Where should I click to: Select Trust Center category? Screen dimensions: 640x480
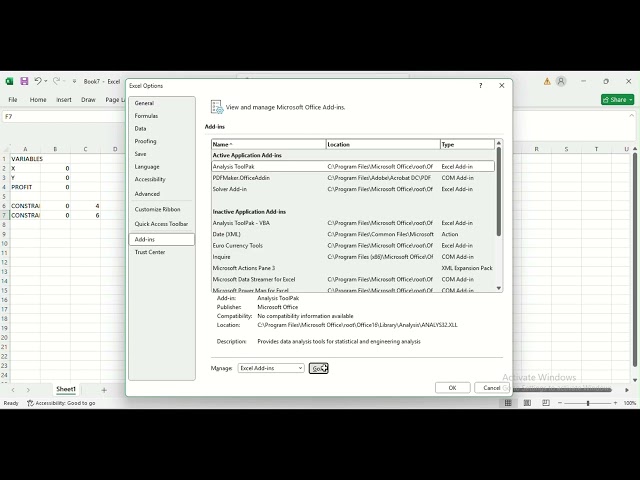pyautogui.click(x=162, y=252)
